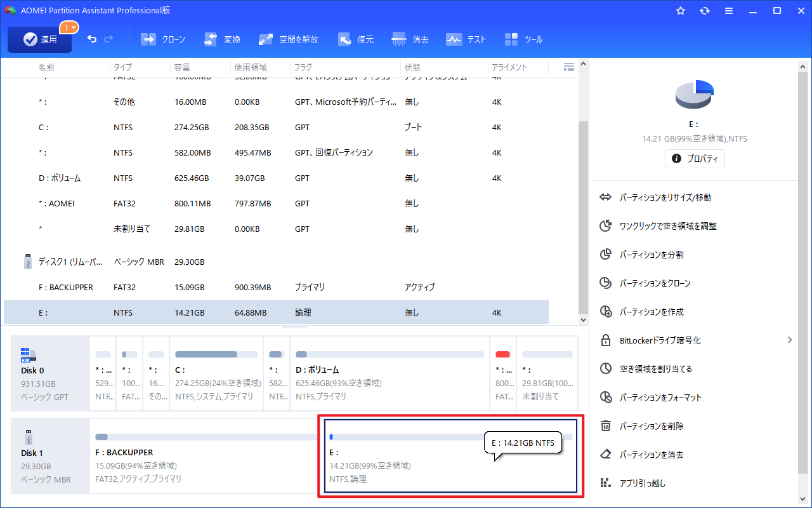Screen dimensions: 812x508
Task: Undo the last pending operation
Action: (92, 39)
